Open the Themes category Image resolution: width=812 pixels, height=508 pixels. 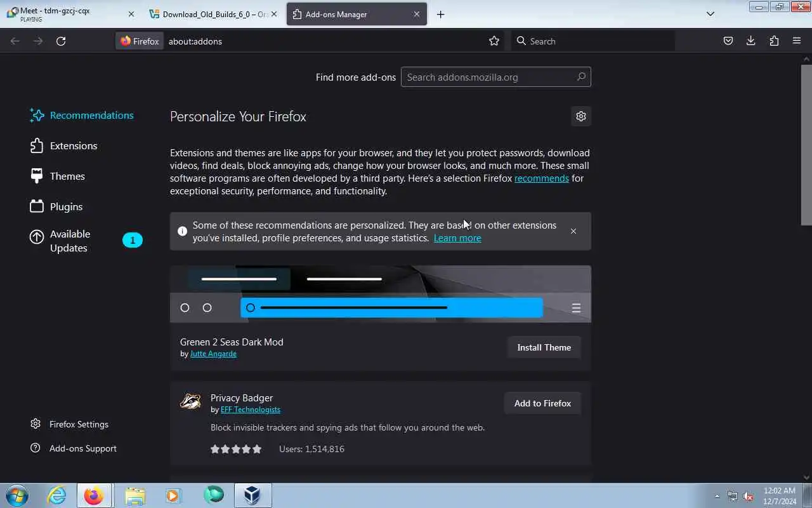pyautogui.click(x=57, y=176)
